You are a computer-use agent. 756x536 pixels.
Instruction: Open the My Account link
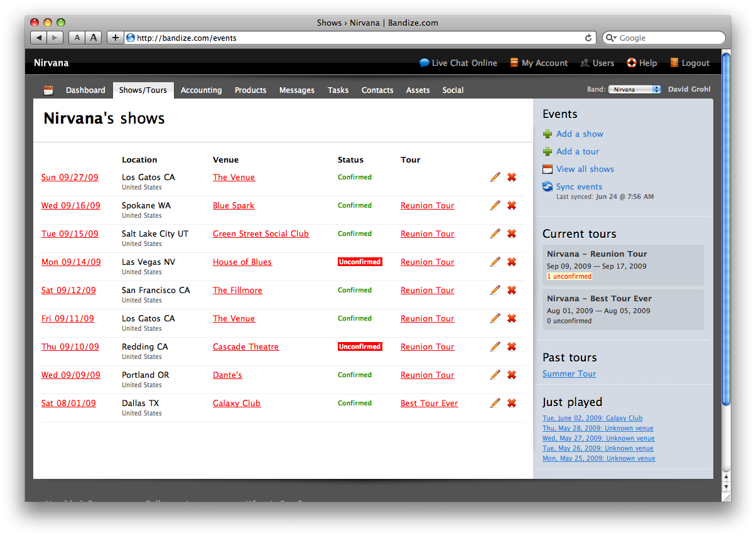click(x=544, y=63)
